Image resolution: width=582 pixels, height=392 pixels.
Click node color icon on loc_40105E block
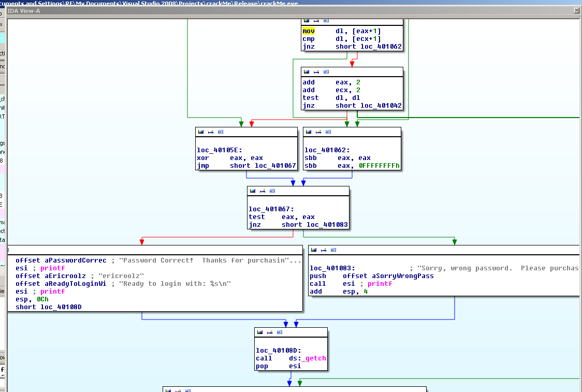point(200,132)
